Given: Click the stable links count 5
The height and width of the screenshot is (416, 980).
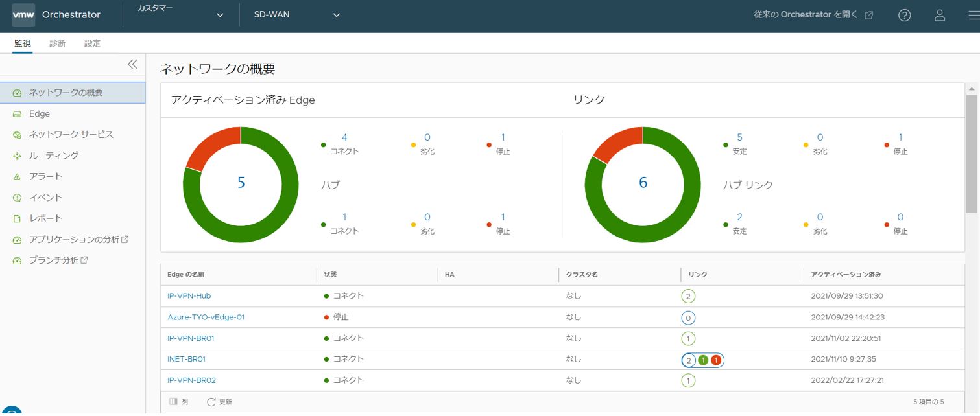Looking at the screenshot, I should tap(739, 137).
